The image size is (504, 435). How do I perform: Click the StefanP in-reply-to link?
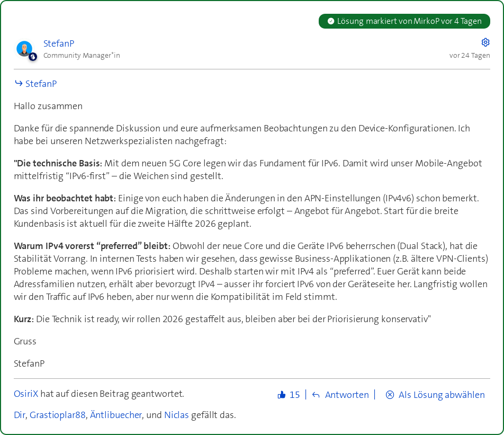click(x=41, y=84)
